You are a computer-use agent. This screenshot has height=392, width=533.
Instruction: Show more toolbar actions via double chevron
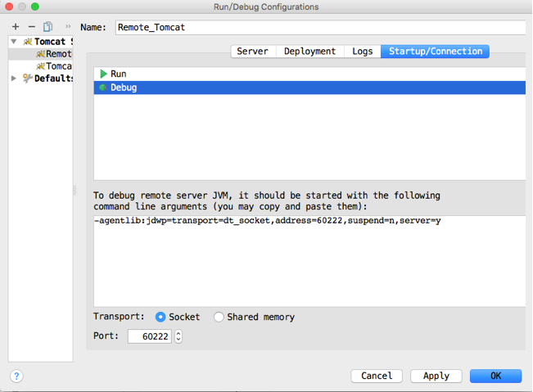tap(67, 27)
